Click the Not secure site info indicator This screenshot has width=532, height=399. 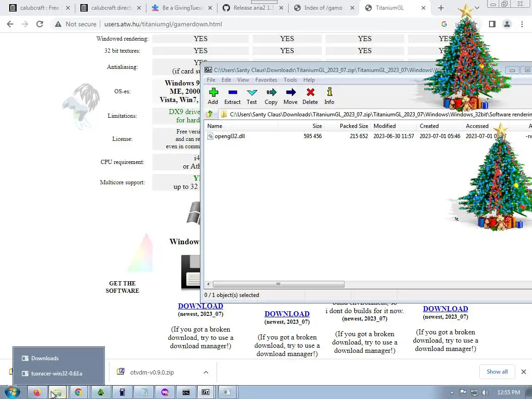76,24
